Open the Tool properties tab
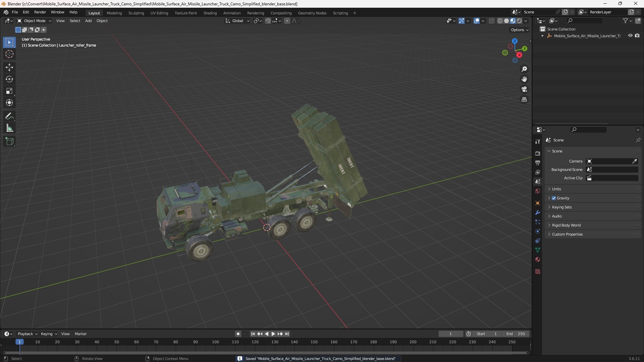The width and height of the screenshot is (644, 362). [538, 141]
